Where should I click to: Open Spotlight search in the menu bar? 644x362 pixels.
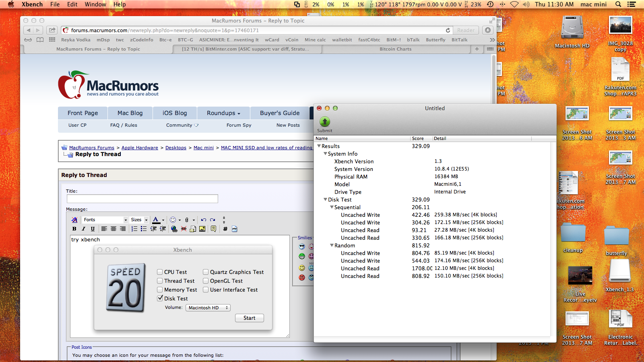coord(618,4)
